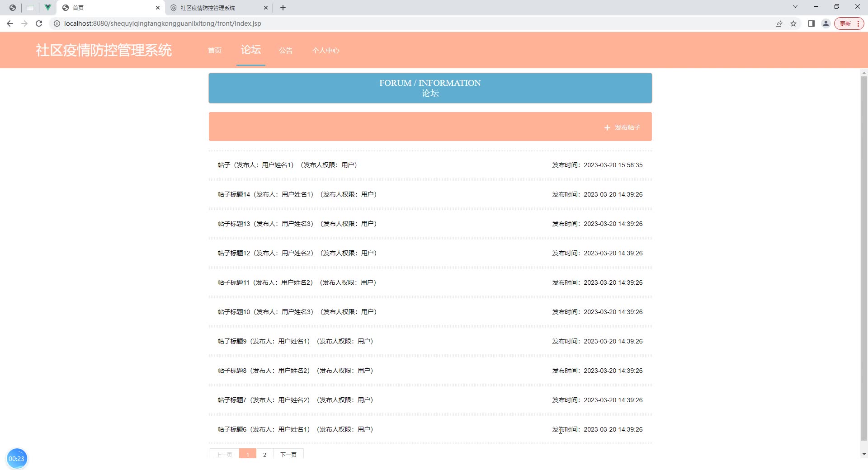The width and height of the screenshot is (868, 470).
Task: Open 个人中心 from the navigation bar
Action: point(326,51)
